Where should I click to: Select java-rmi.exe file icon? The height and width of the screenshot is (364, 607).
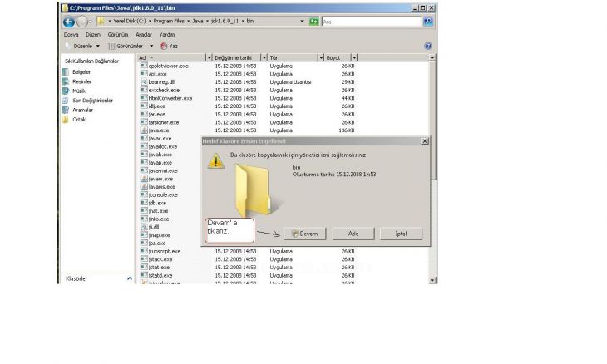pos(144,170)
